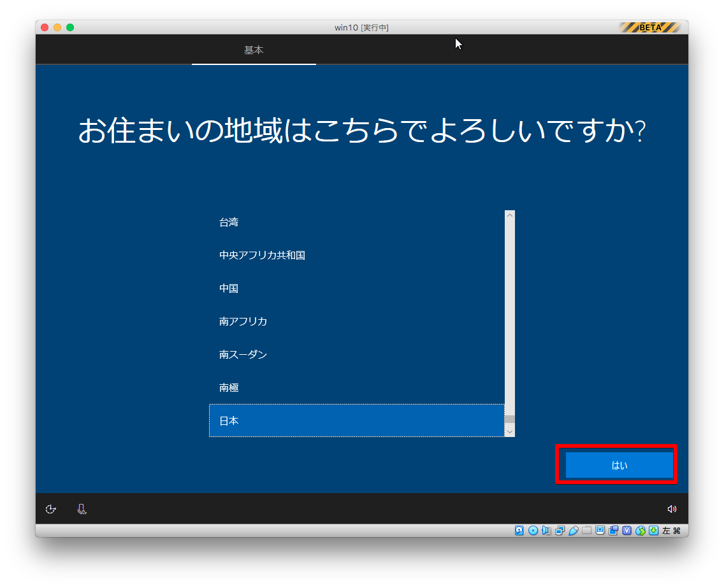This screenshot has width=724, height=588.
Task: Click the region list scrollbar thumb
Action: 510,419
